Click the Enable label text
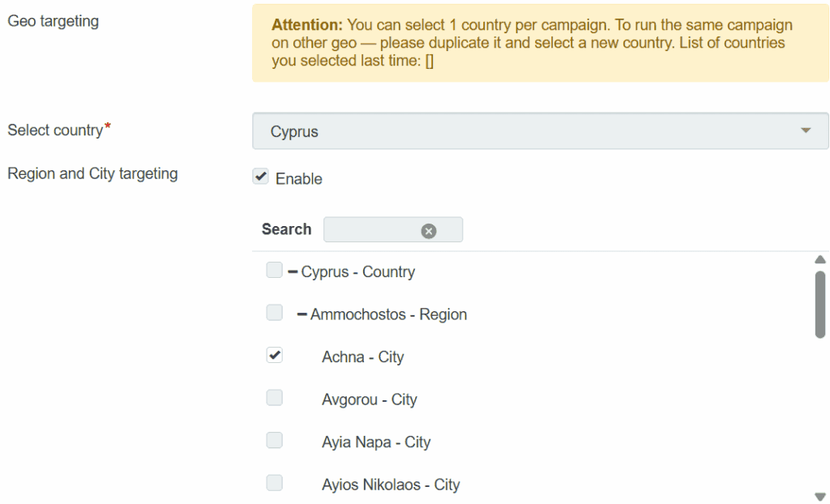 click(x=299, y=179)
